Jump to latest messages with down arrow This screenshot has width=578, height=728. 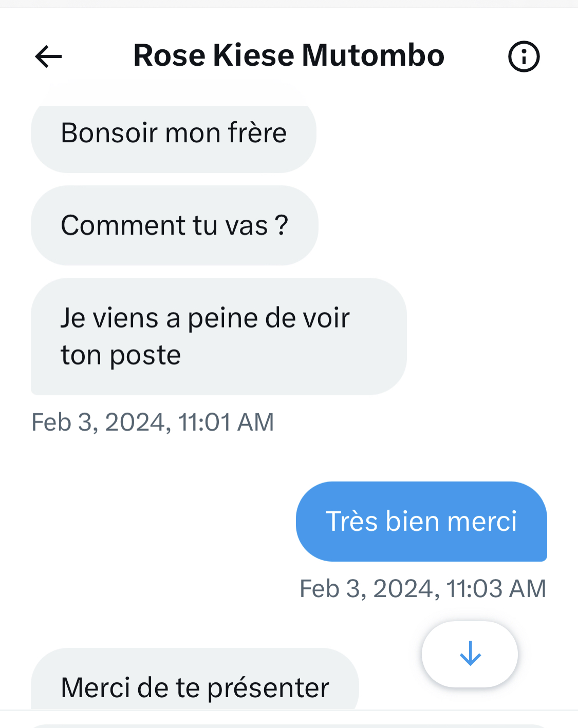(x=470, y=654)
